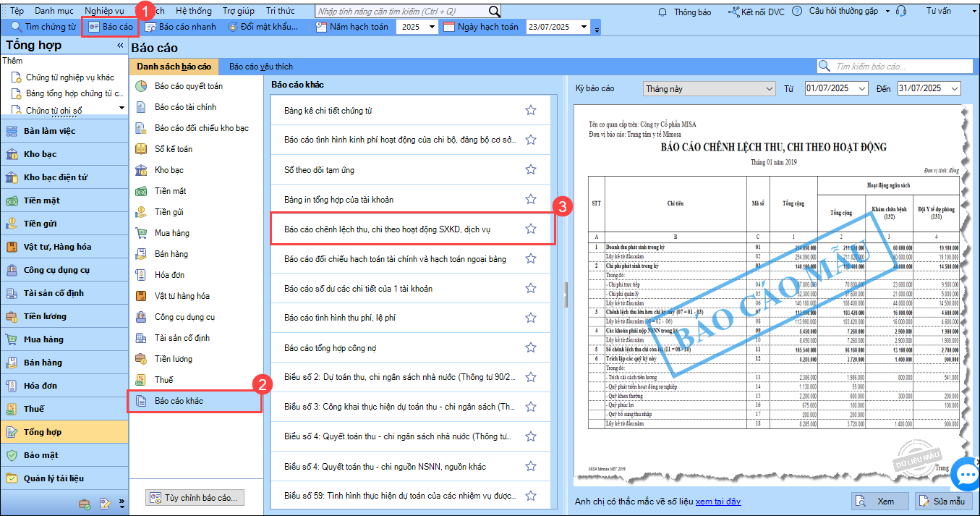Open the Từ start date dropdown
Viewport: 980px width, 516px height.
point(861,88)
